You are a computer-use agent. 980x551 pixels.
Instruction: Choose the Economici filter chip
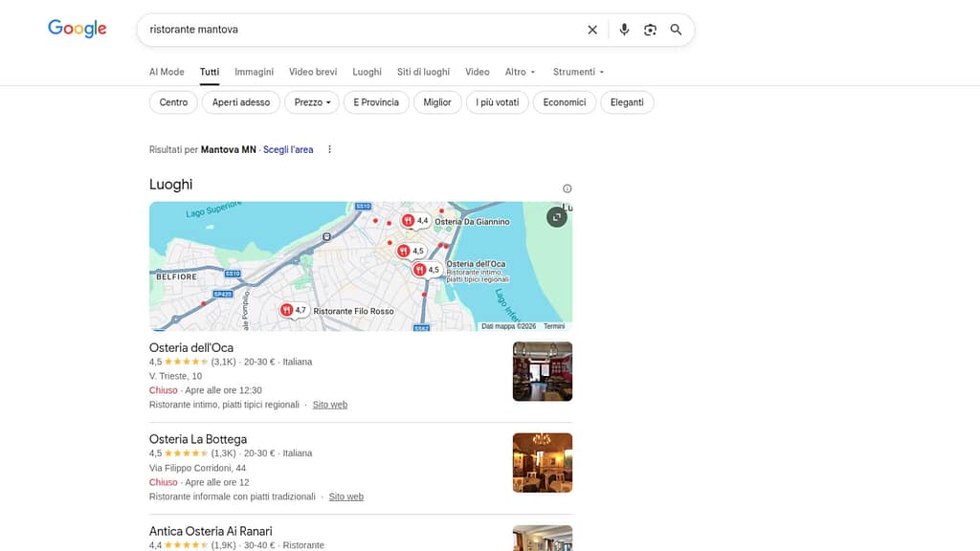click(565, 102)
